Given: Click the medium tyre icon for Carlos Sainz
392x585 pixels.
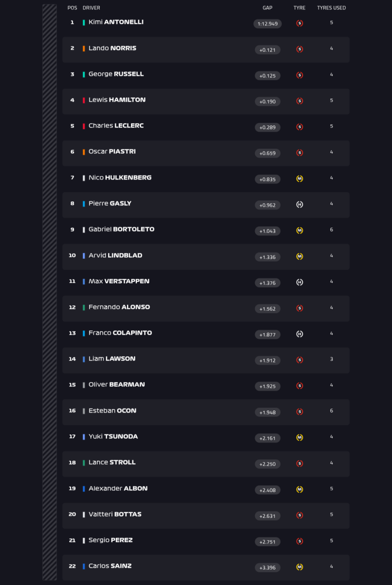Looking at the screenshot, I should (299, 567).
